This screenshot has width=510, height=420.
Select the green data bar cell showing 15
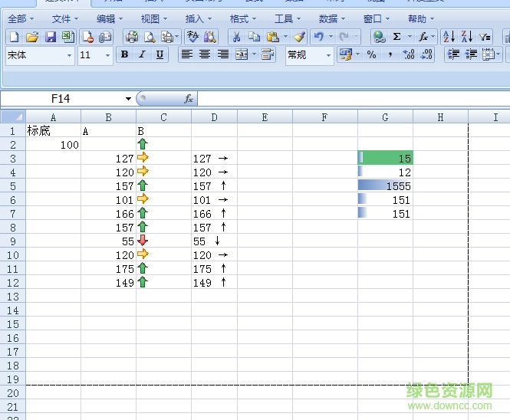pyautogui.click(x=385, y=159)
